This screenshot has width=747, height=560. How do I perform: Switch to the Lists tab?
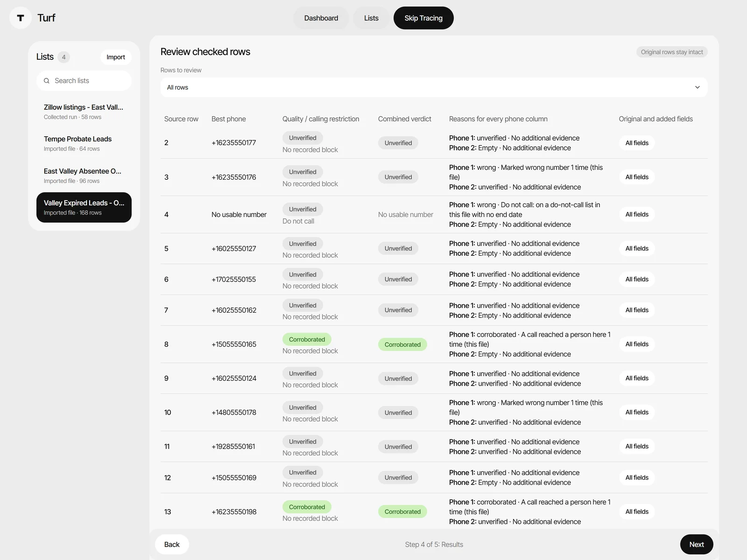[x=371, y=18]
